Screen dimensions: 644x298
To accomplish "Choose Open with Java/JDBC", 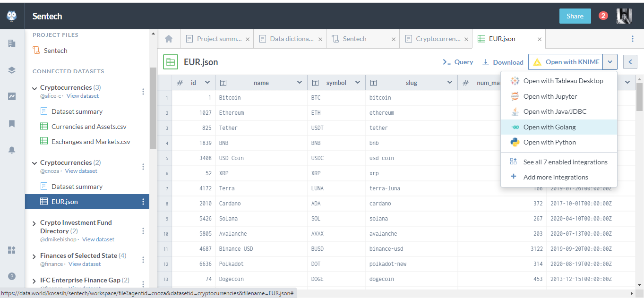I will [x=559, y=111].
